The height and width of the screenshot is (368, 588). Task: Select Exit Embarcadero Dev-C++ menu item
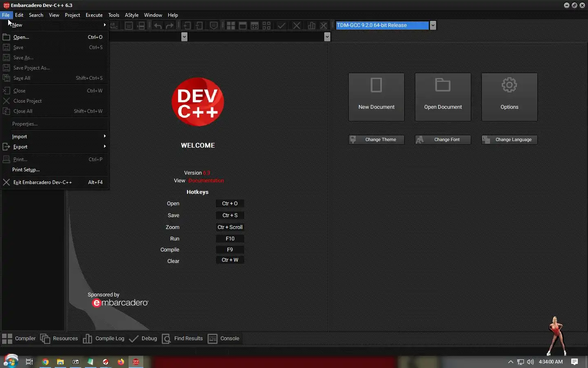tap(54, 182)
